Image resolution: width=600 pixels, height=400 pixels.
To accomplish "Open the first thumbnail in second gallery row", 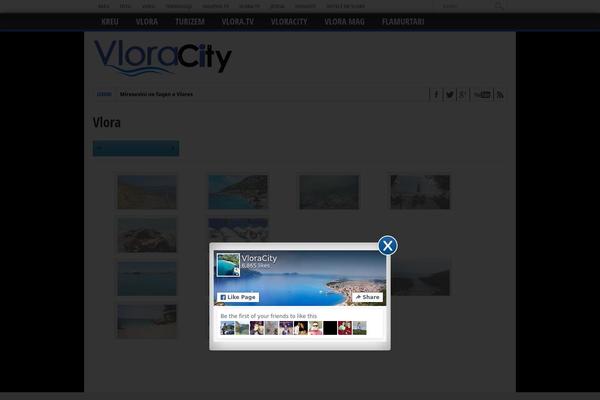I will click(x=147, y=235).
